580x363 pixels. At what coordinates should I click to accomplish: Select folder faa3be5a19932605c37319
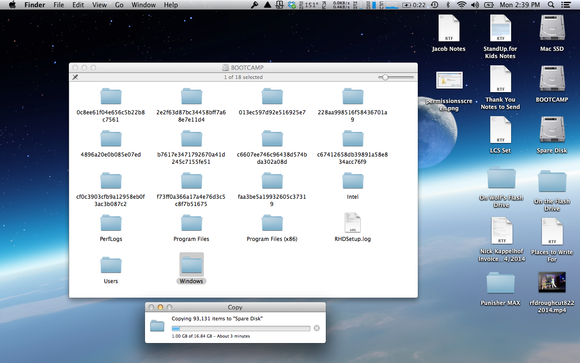[x=272, y=181]
